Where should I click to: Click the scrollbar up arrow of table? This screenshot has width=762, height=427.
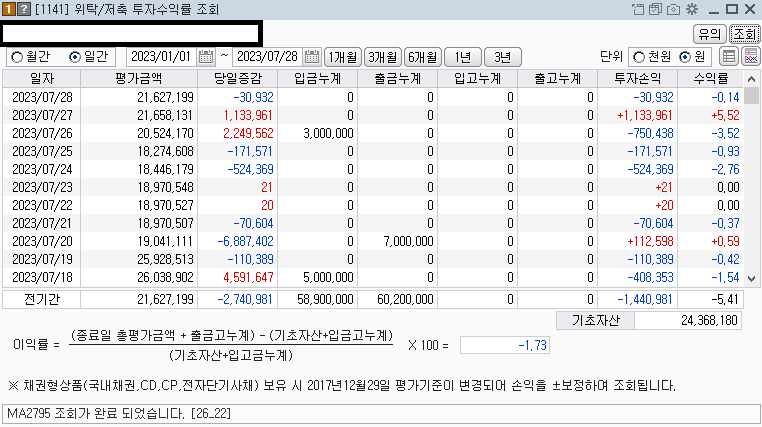click(751, 79)
